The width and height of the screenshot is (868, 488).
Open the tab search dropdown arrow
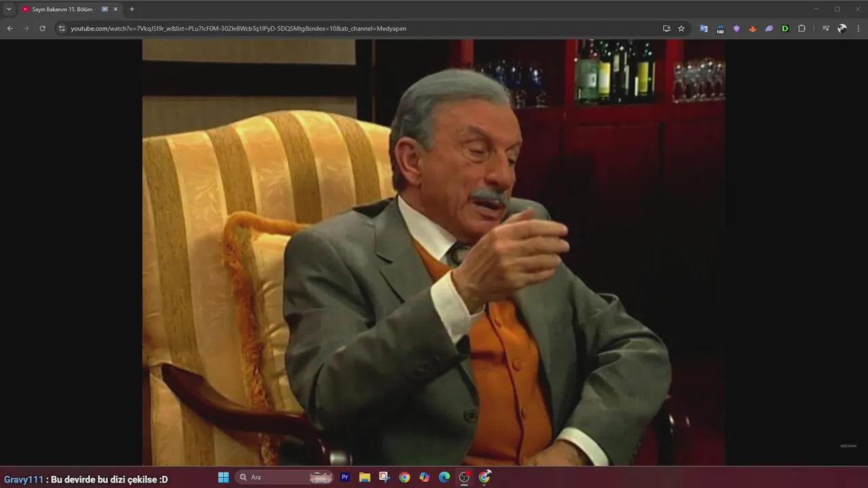pyautogui.click(x=9, y=9)
